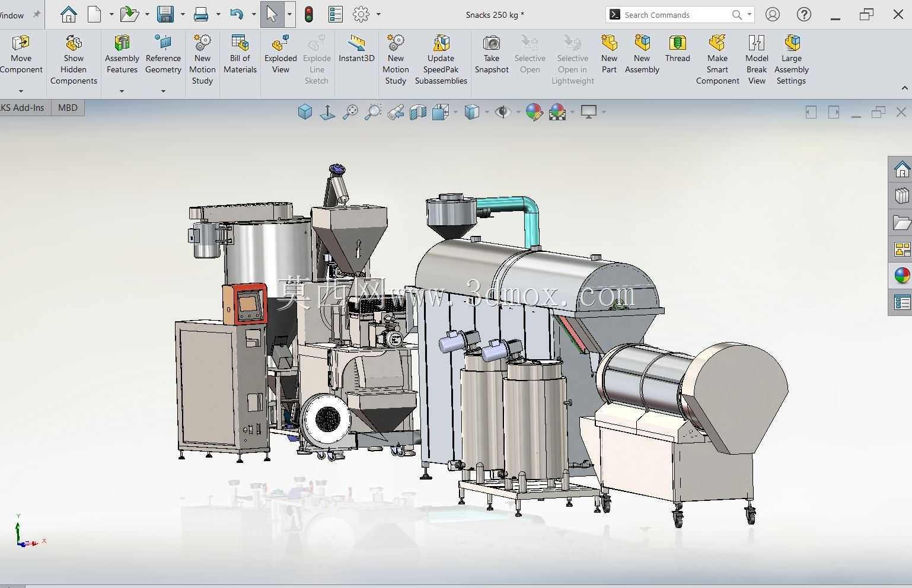The image size is (912, 588).
Task: Click Selective Open in Lightweight
Action: coord(572,59)
